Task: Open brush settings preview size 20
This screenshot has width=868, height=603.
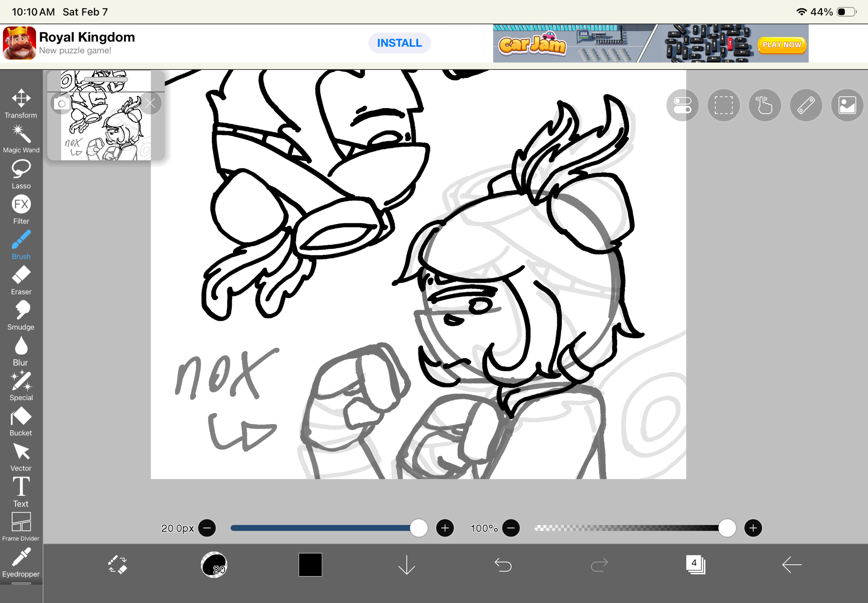Action: click(x=214, y=565)
